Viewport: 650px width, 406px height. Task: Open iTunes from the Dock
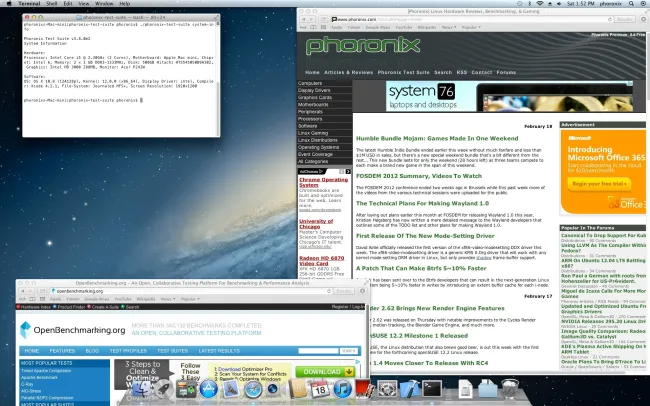(x=342, y=389)
